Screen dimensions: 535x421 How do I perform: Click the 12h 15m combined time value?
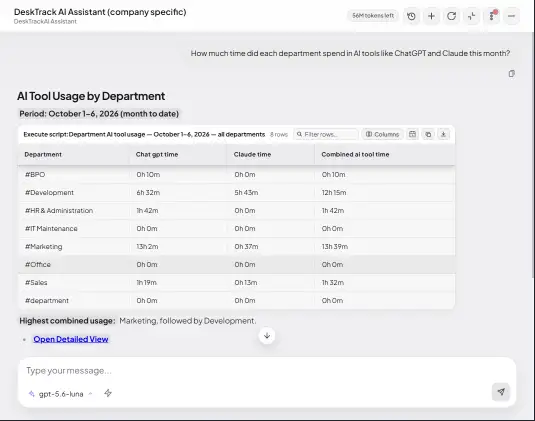point(334,193)
